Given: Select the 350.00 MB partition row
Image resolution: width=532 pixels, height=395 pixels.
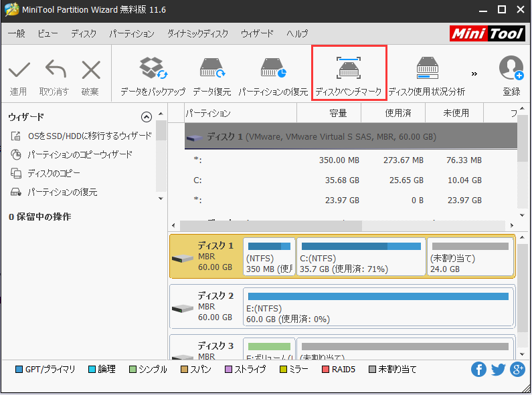Looking at the screenshot, I should coord(351,160).
